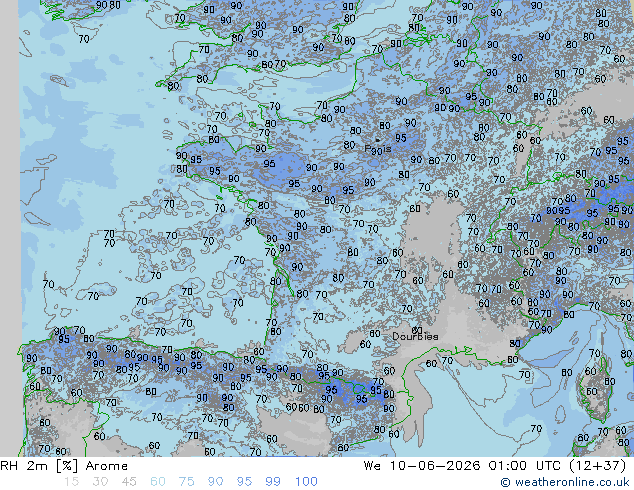Viewport: 634px width, 490px height.
Task: Select the 75 legend value
Action: point(186,482)
